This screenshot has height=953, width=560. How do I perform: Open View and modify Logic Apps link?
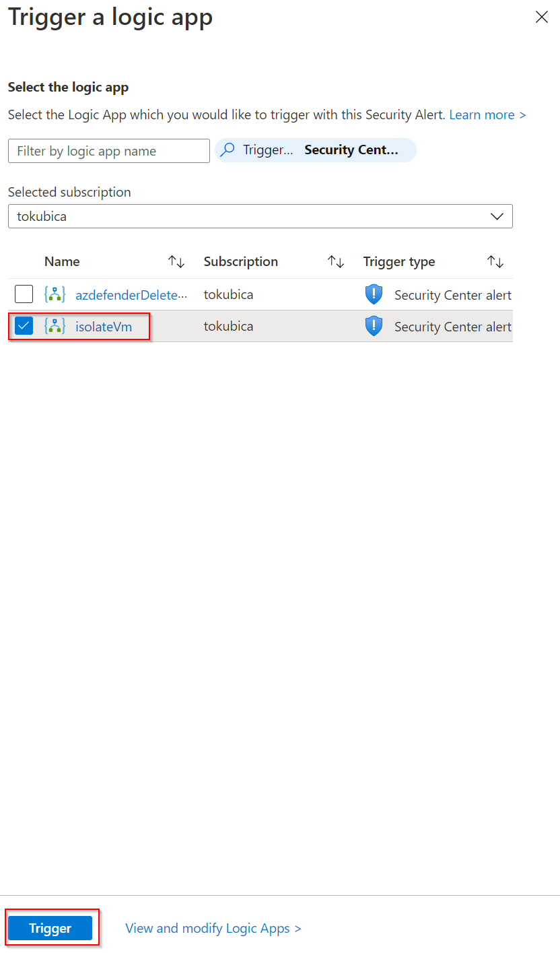213,928
